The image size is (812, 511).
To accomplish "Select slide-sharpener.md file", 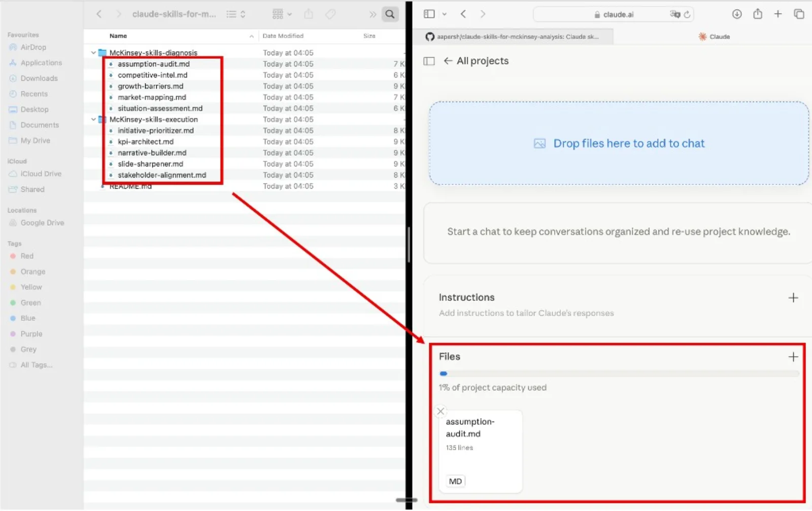I will pos(150,164).
